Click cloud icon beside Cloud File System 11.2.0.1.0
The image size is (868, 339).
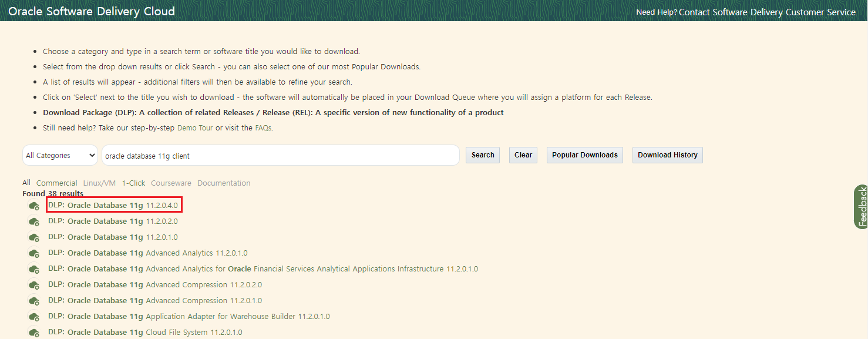pos(34,333)
